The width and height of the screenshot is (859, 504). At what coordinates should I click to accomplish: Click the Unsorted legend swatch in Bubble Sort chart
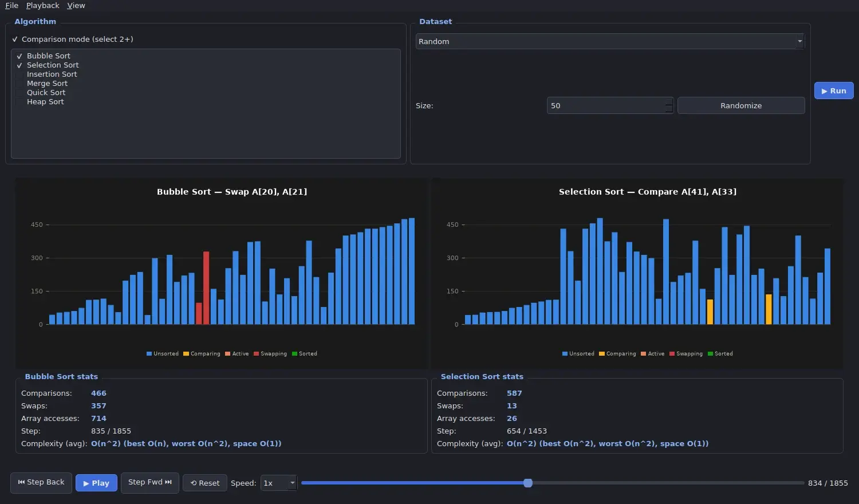(149, 354)
